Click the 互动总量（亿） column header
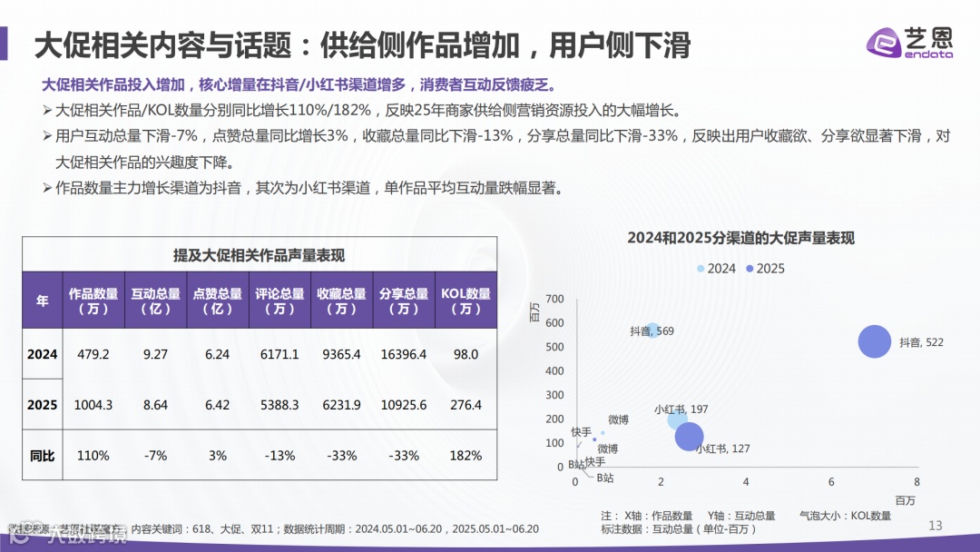 156,301
